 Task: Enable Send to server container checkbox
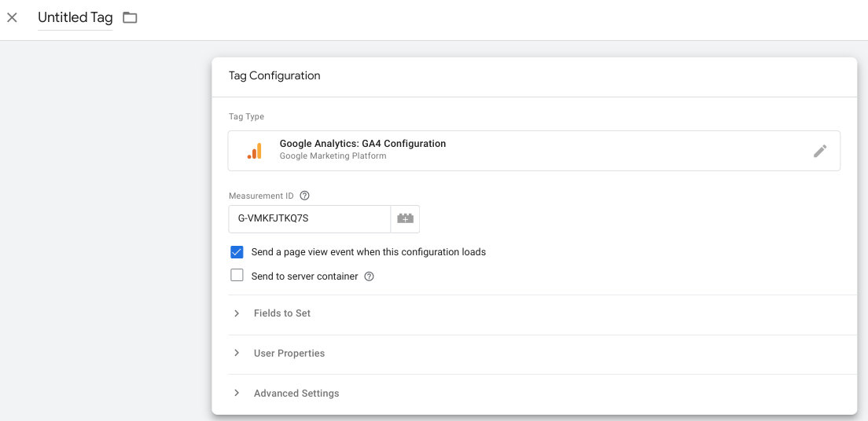tap(237, 276)
